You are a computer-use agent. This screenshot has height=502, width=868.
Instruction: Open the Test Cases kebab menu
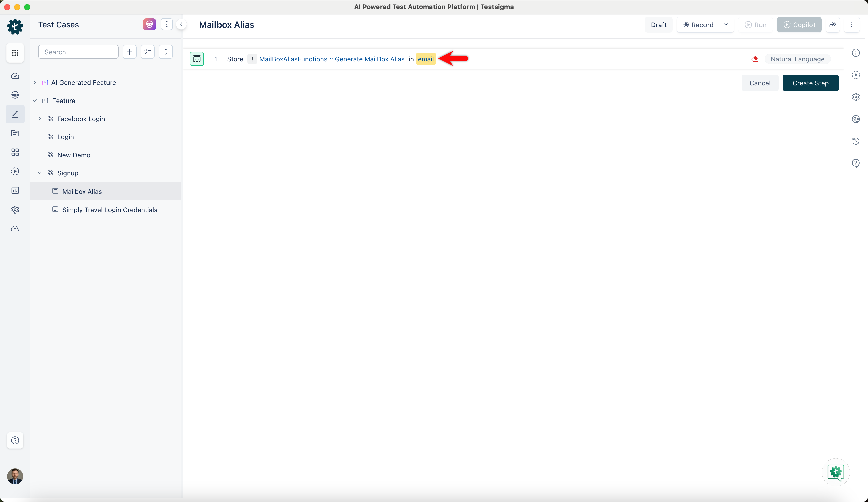coord(167,24)
